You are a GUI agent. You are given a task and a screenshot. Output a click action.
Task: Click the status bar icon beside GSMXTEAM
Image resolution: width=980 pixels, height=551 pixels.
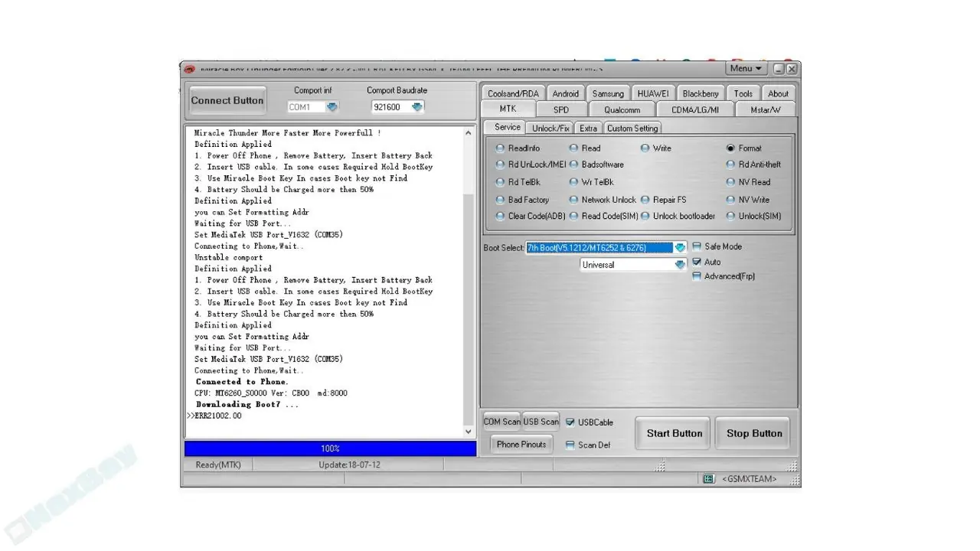point(710,479)
